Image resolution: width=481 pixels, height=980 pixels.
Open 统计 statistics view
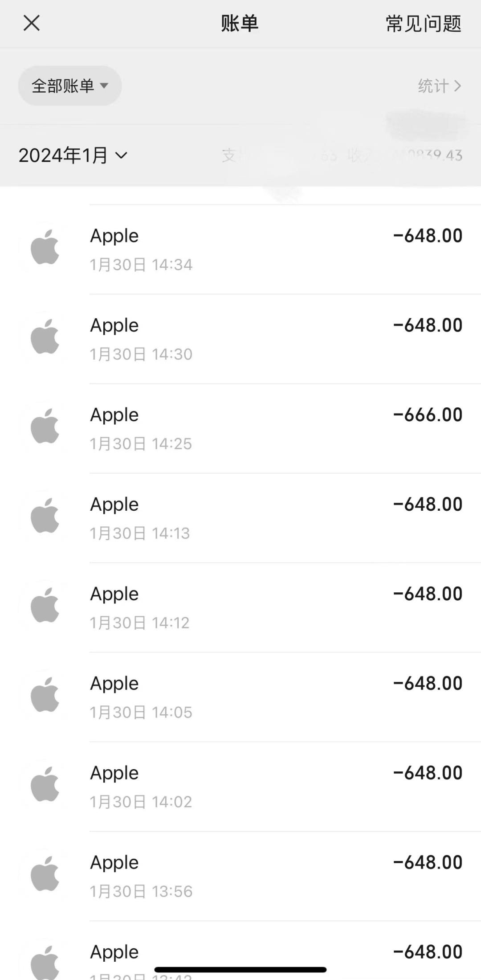439,86
